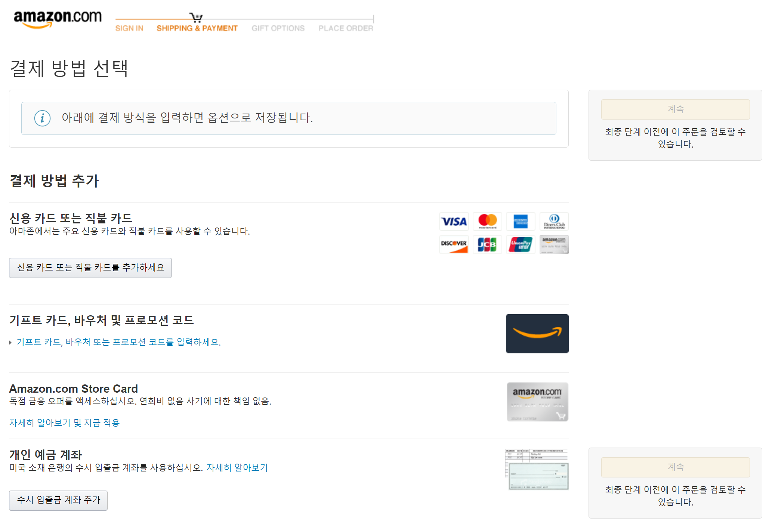Click the blue info circle icon

point(42,118)
